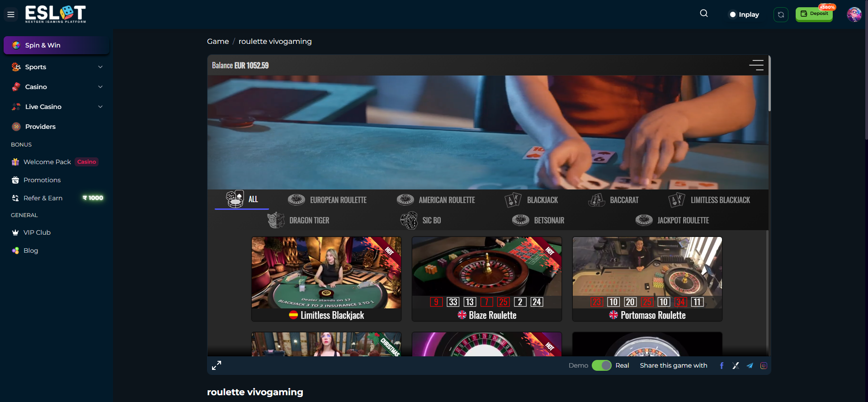
Task: Select the Jackpot Roulette tab
Action: click(x=672, y=220)
